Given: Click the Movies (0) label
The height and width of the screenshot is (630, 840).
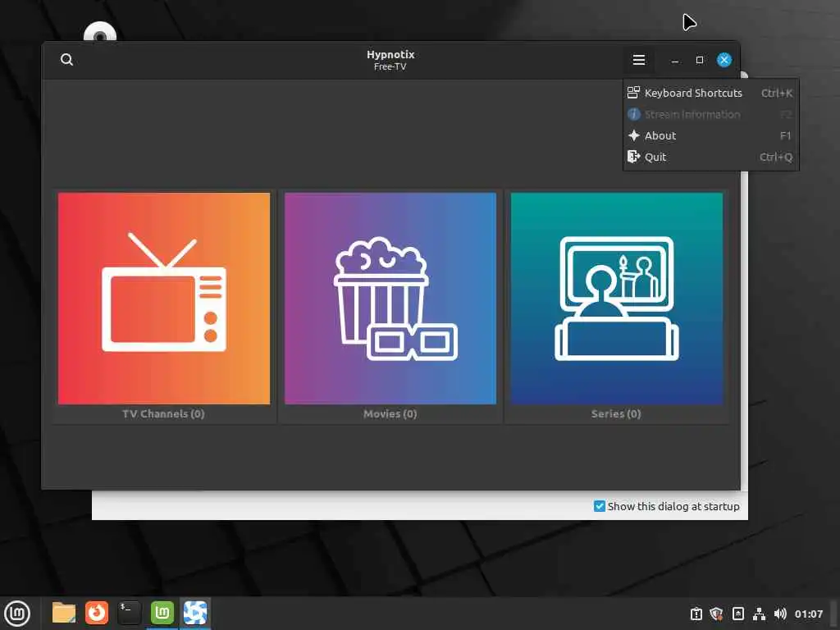Looking at the screenshot, I should (x=390, y=413).
